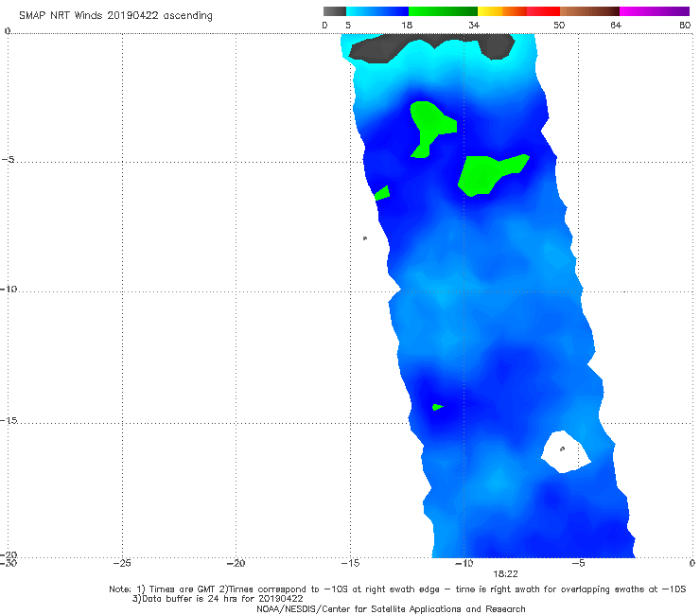
Task: Click the bottom longitude axis label "-10"
Action: pos(464,563)
